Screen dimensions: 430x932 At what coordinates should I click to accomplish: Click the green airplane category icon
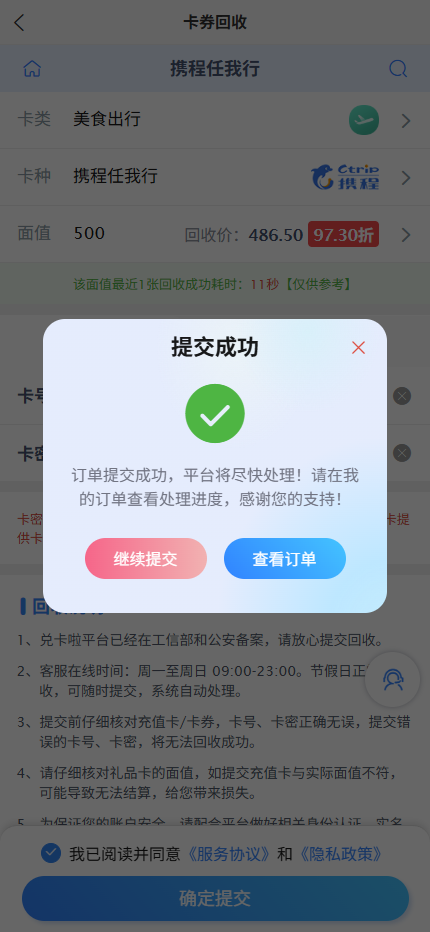point(363,120)
